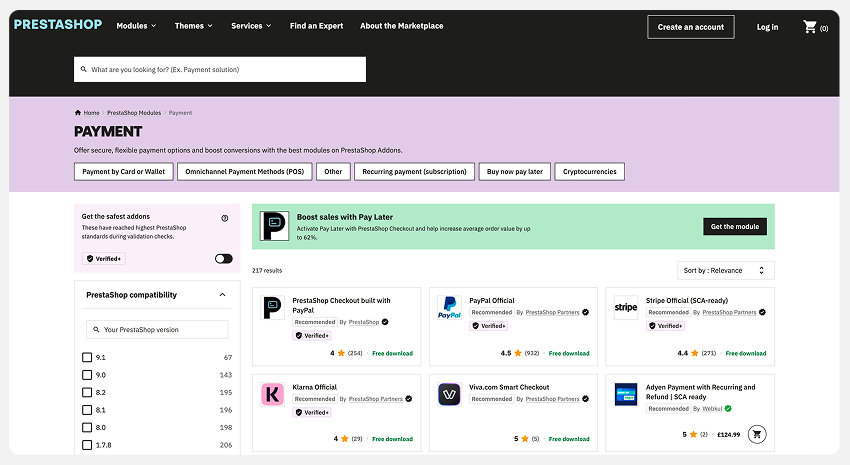Select the Other payment category

pyautogui.click(x=333, y=171)
